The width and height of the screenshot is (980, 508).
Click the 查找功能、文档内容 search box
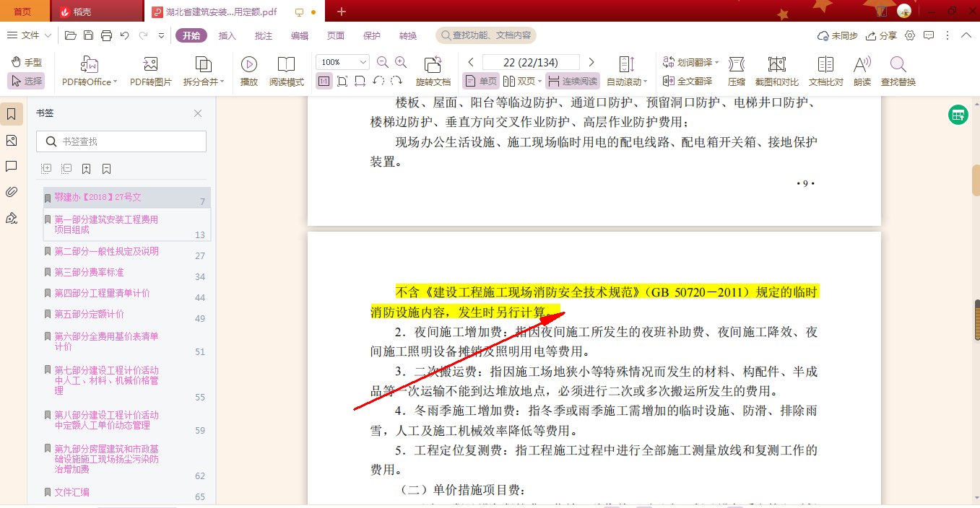coord(486,35)
